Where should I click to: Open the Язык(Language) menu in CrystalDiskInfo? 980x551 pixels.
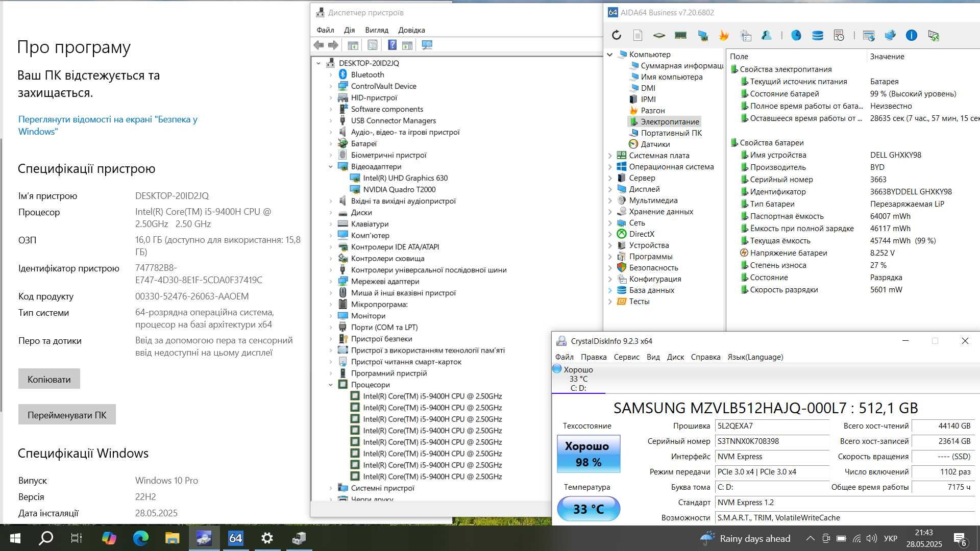click(x=755, y=357)
